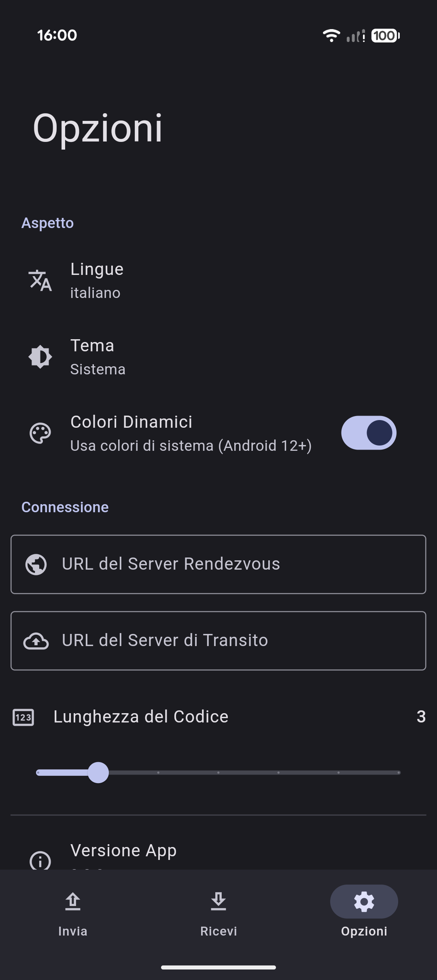Tap the Colori Dinamici setting label
The width and height of the screenshot is (437, 980).
tap(131, 422)
